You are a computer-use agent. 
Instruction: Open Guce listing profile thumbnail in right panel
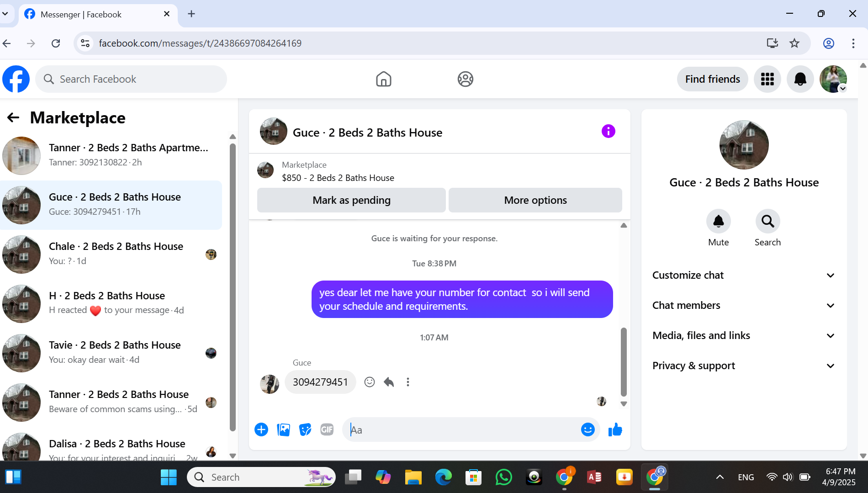click(744, 145)
